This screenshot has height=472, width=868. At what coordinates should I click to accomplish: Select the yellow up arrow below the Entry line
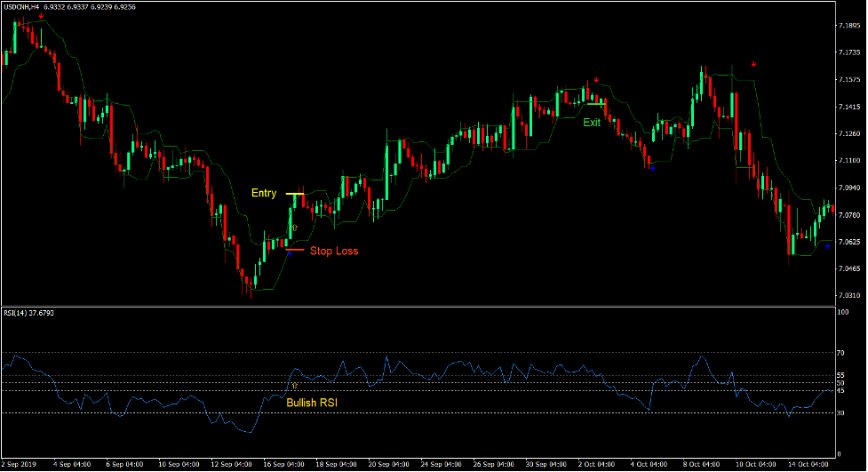click(295, 228)
